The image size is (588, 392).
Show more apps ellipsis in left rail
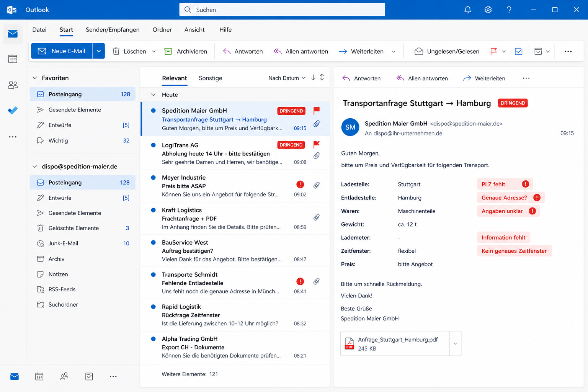(13, 137)
